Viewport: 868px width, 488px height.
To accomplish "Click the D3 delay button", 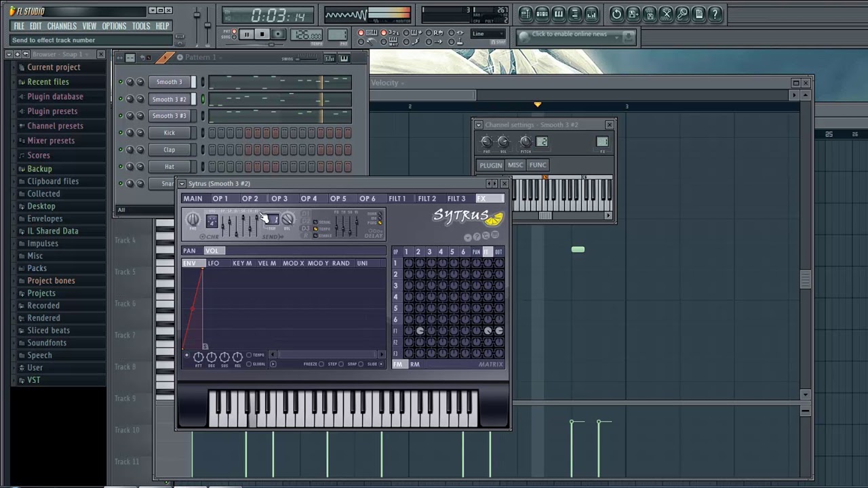I will pyautogui.click(x=305, y=228).
